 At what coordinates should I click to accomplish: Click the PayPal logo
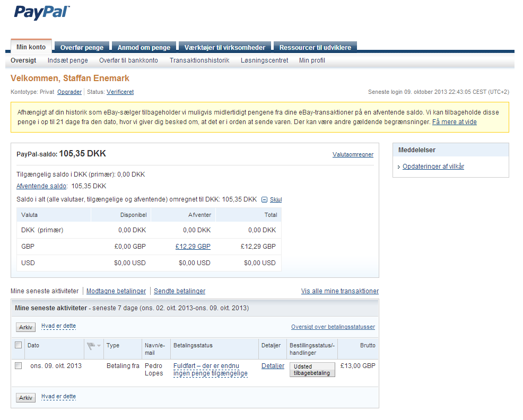[42, 13]
